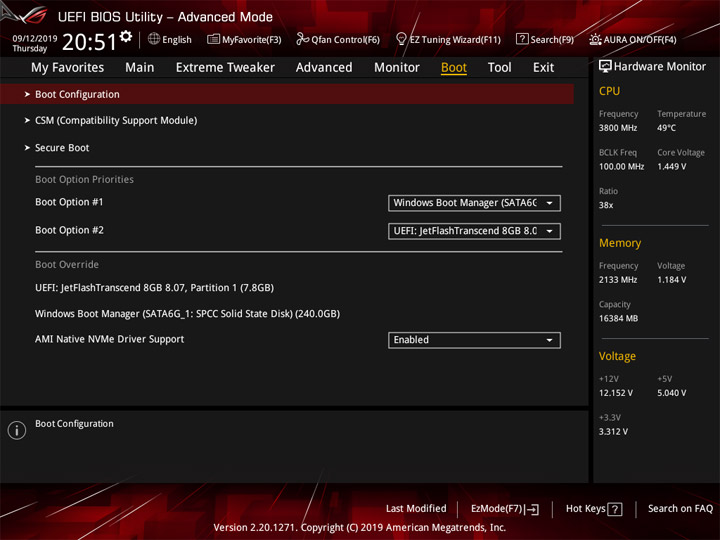Click the settings gear next to the clock

tap(126, 36)
